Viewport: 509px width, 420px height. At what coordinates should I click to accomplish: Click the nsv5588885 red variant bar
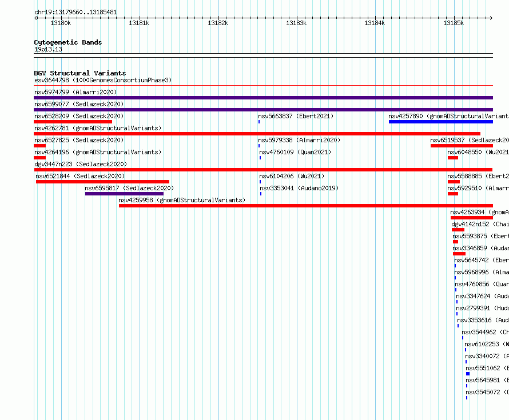tap(454, 182)
